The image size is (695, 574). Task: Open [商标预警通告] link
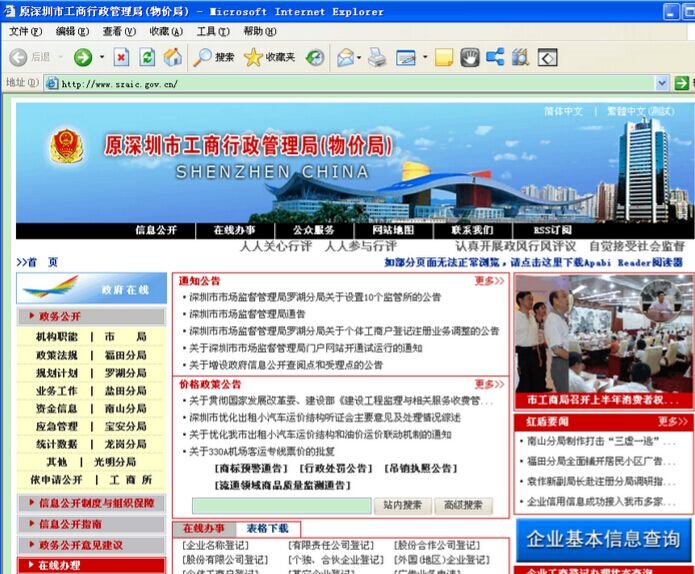[251, 469]
